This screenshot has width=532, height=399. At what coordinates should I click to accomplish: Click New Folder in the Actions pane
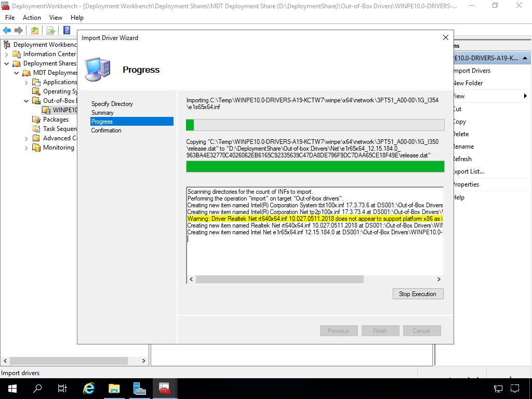point(468,83)
